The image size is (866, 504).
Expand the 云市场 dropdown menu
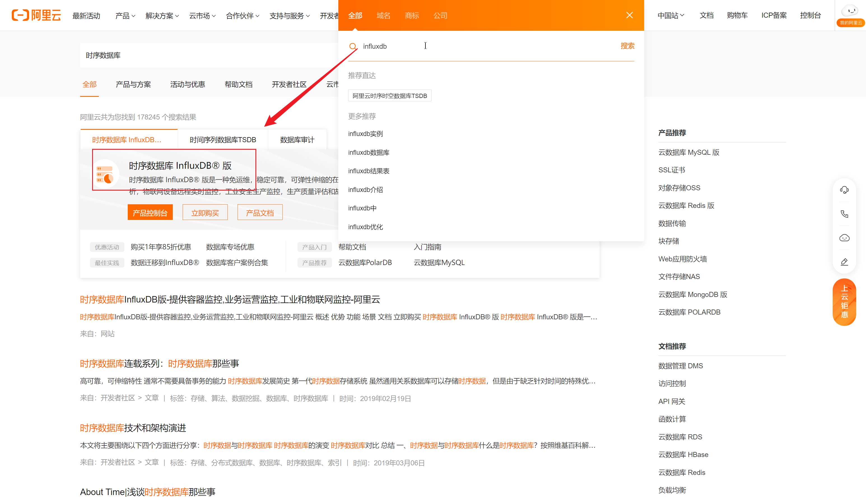click(202, 16)
